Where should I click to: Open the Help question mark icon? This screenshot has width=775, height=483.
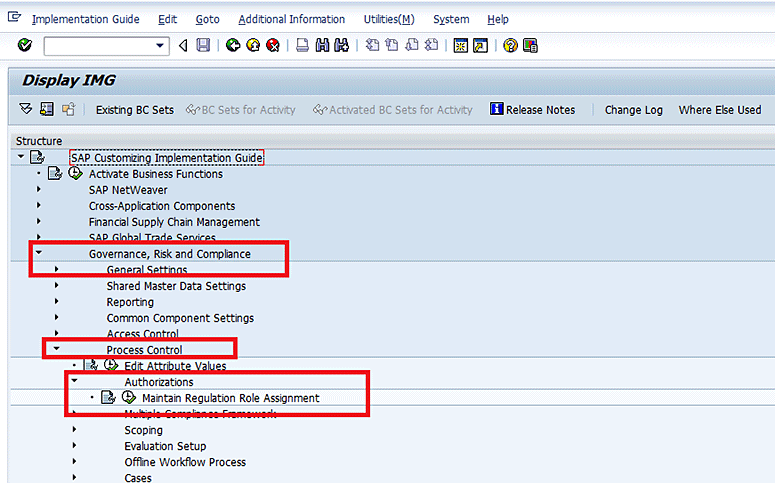point(510,45)
